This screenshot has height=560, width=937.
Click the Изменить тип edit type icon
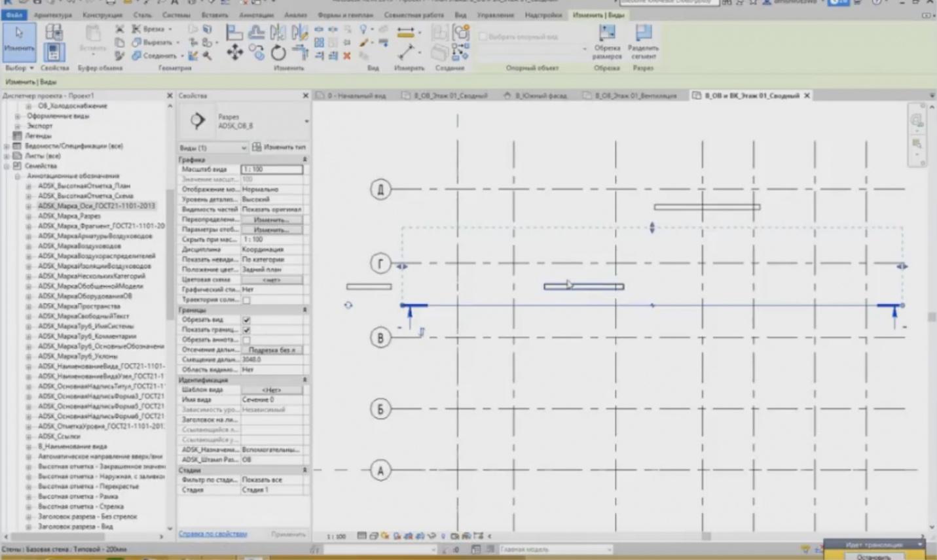(257, 147)
